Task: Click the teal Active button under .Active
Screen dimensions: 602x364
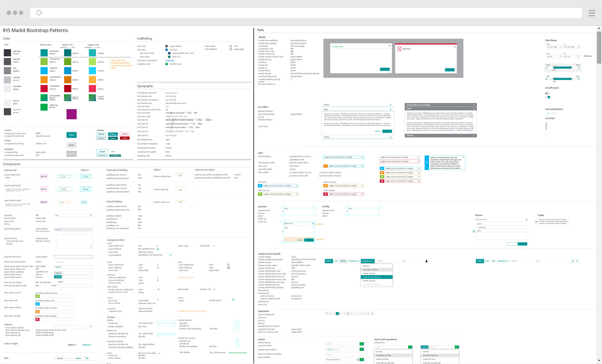Action: (71, 135)
